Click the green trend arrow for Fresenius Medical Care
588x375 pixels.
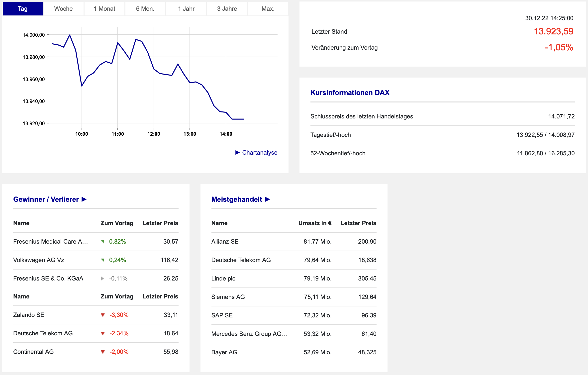click(102, 242)
